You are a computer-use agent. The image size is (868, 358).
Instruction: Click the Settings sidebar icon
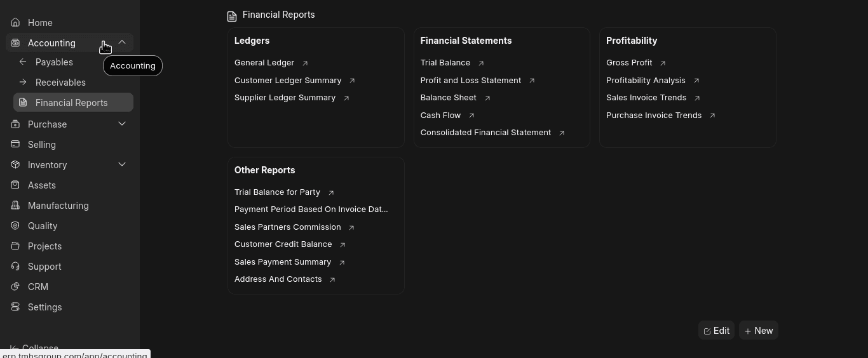[15, 307]
